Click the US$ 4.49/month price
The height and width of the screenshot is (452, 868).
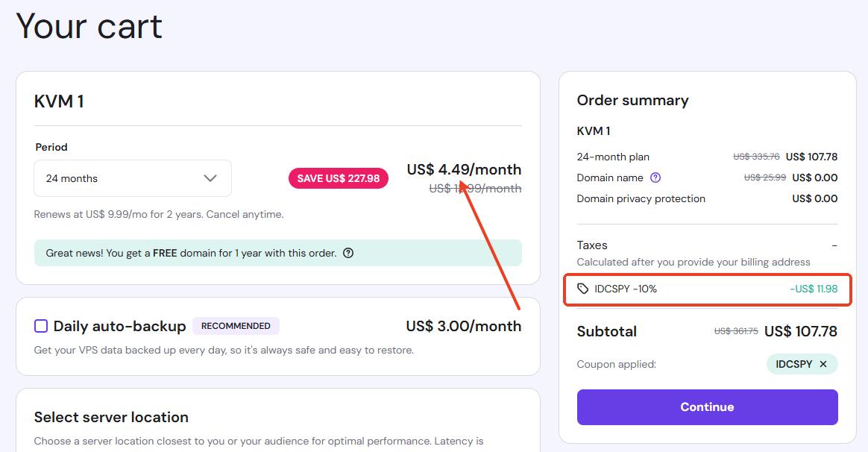click(x=464, y=169)
